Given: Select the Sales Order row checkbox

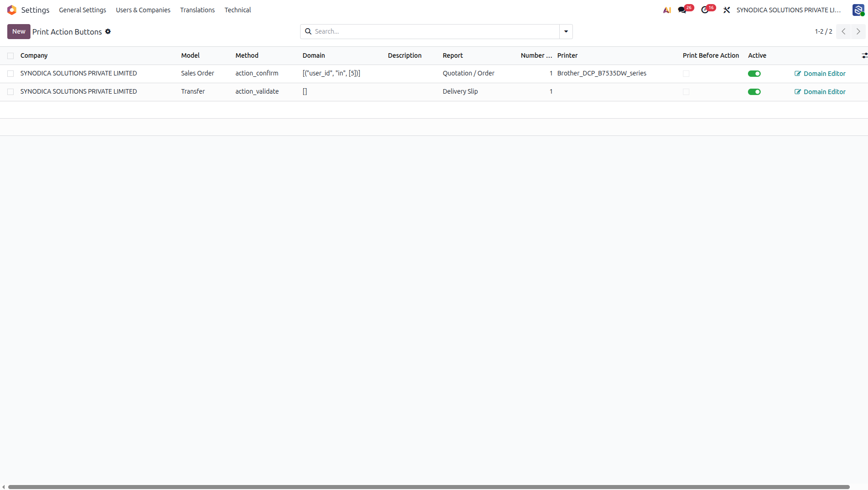Looking at the screenshot, I should coord(10,74).
